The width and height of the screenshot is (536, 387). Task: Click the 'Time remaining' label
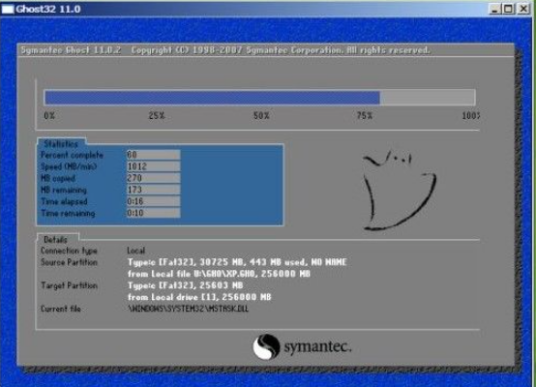68,213
